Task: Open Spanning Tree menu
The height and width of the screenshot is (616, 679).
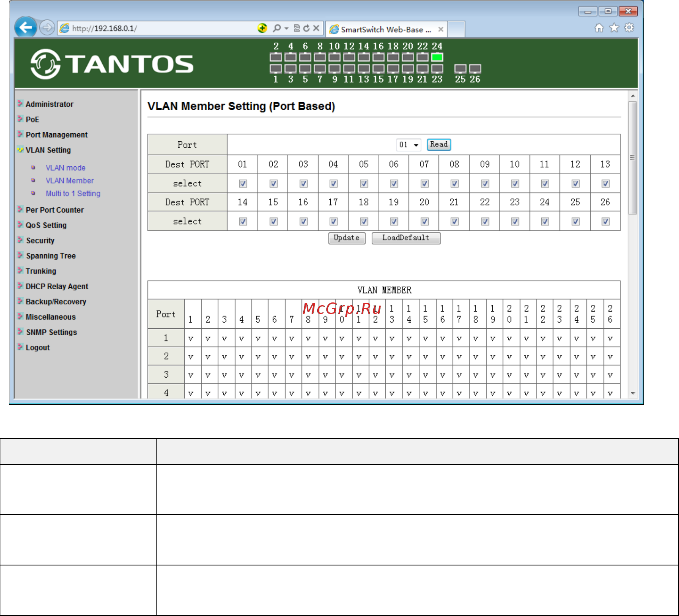Action: [x=51, y=256]
